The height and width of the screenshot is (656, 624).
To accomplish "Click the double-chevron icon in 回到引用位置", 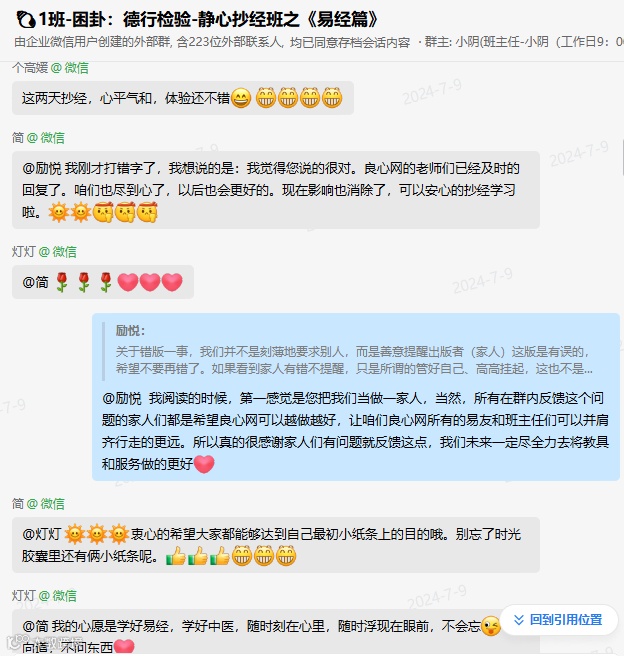I will coord(519,620).
